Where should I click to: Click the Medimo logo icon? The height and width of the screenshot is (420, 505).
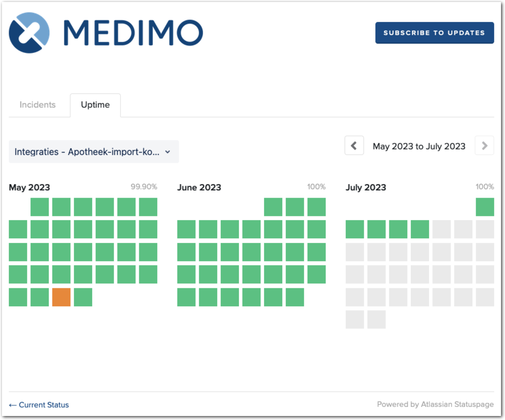(29, 33)
